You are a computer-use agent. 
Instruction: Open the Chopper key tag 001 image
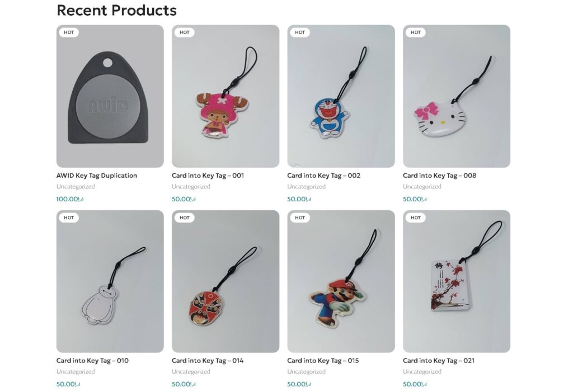226,96
